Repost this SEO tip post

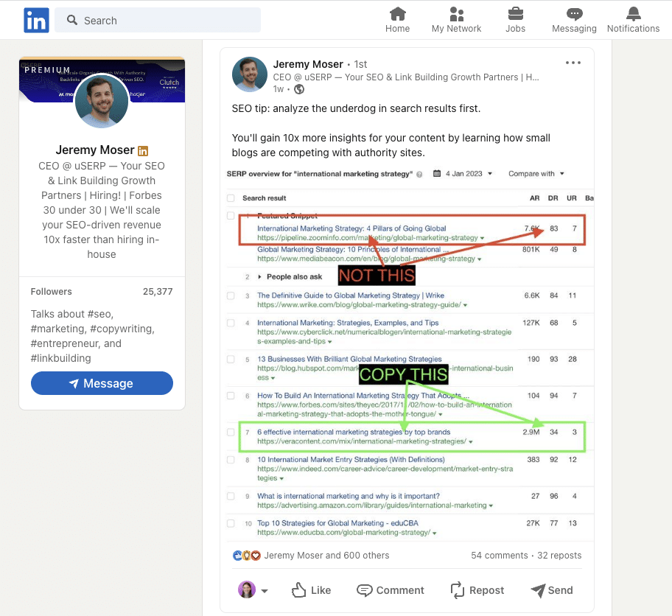477,590
